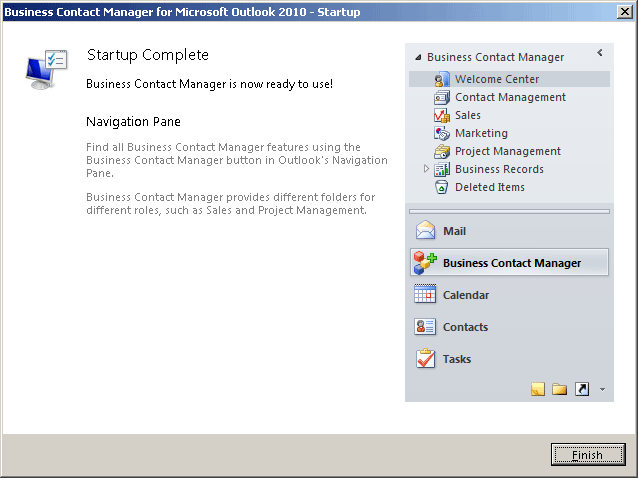The image size is (638, 478).
Task: Open the Sales folder icon
Action: [441, 115]
